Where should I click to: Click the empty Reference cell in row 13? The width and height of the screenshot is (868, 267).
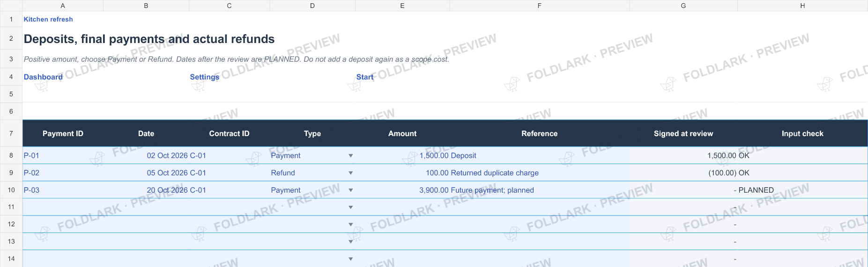539,241
